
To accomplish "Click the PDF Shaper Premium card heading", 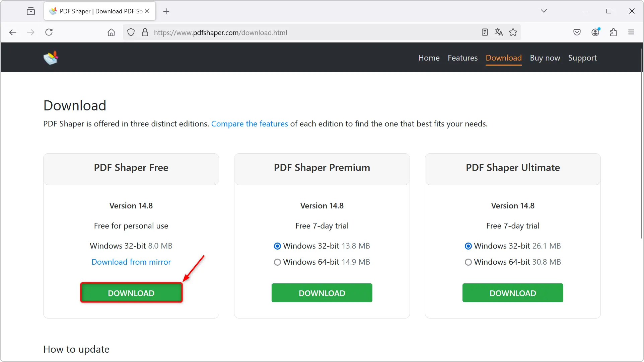I will pos(322,168).
